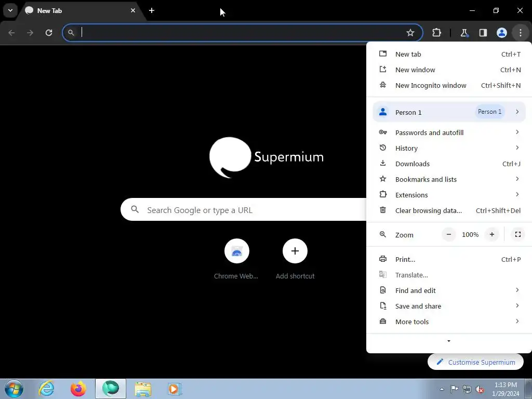Screen dimensions: 532x399
Task: Click the back navigation arrow
Action: (11, 33)
